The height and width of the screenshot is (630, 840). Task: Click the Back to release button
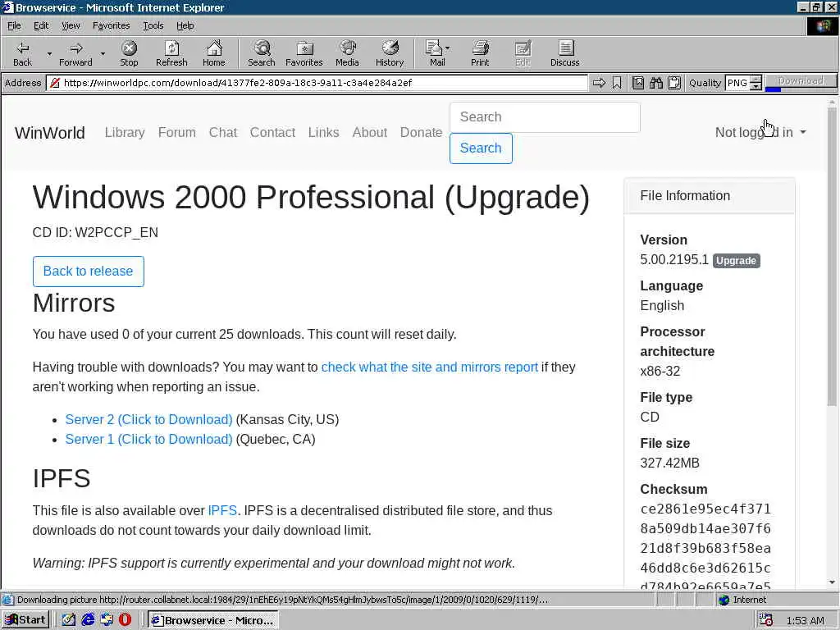tap(89, 271)
